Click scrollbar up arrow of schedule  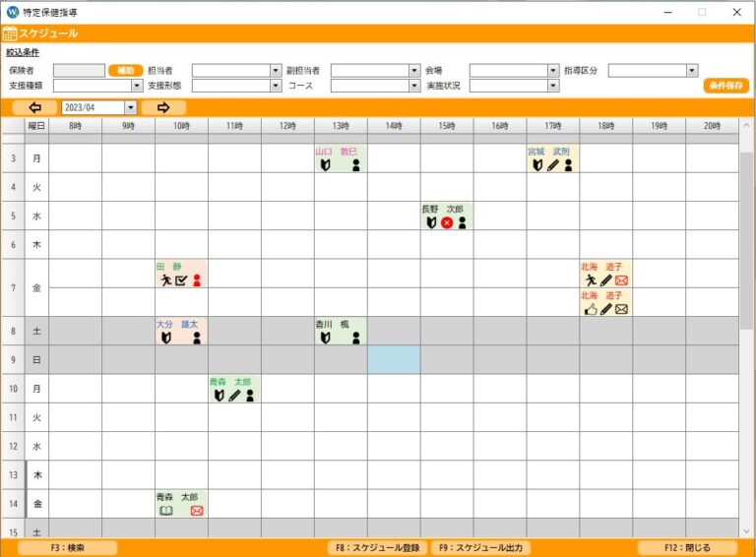746,125
